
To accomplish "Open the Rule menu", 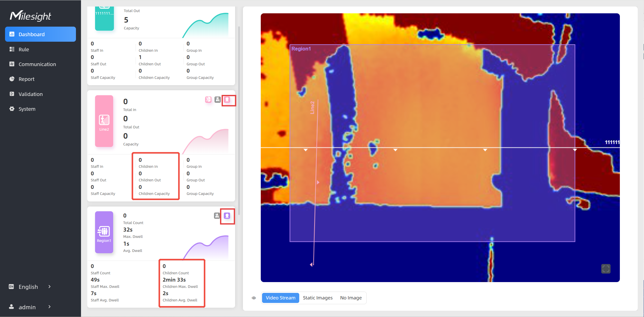I will pyautogui.click(x=24, y=49).
